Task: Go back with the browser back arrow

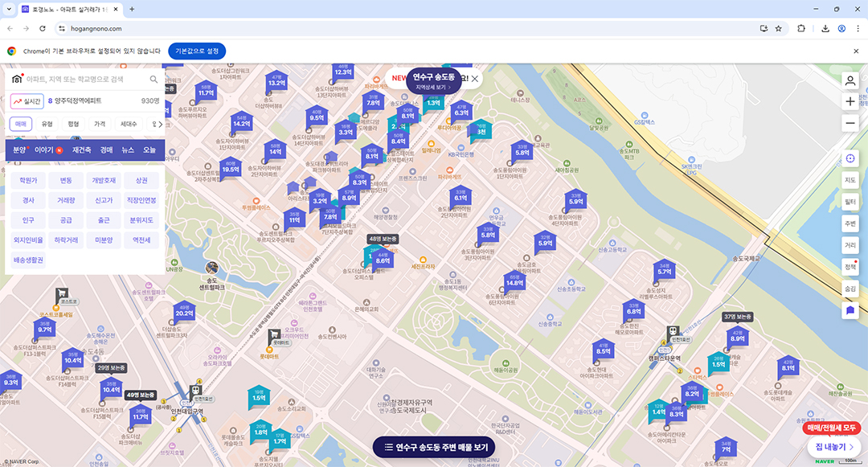Action: (10, 28)
